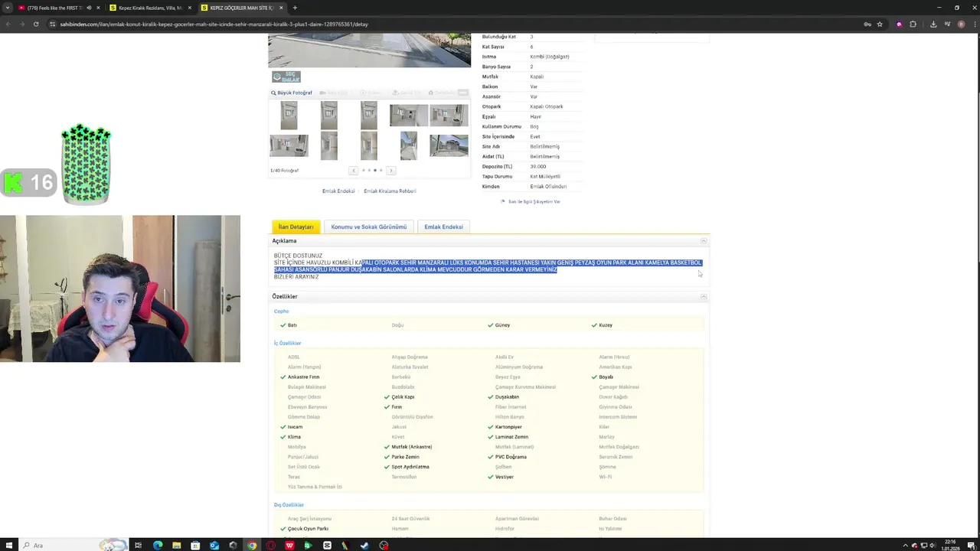Mute the YouTube tab via speaker icon

pyautogui.click(x=89, y=8)
